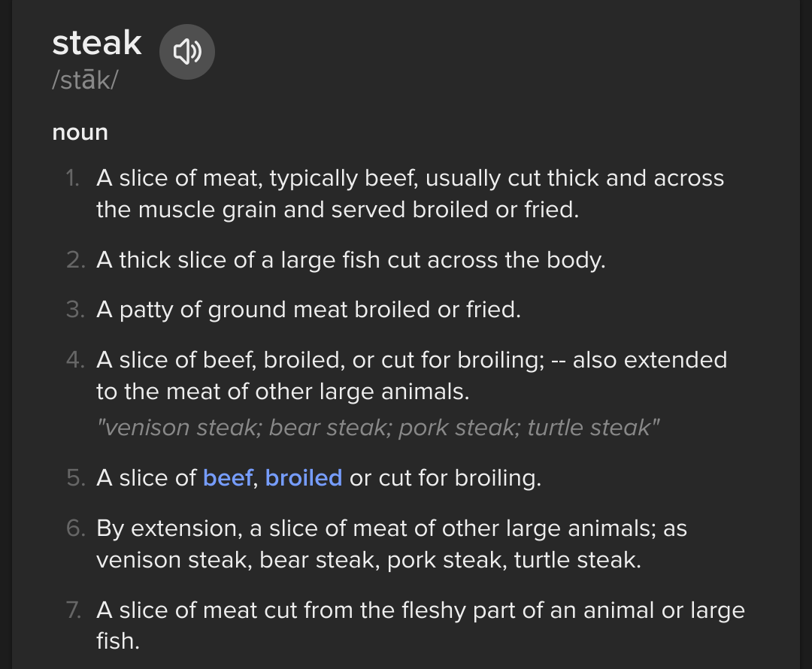Open the blue 'beef' link
This screenshot has height=669, width=812.
tap(228, 477)
